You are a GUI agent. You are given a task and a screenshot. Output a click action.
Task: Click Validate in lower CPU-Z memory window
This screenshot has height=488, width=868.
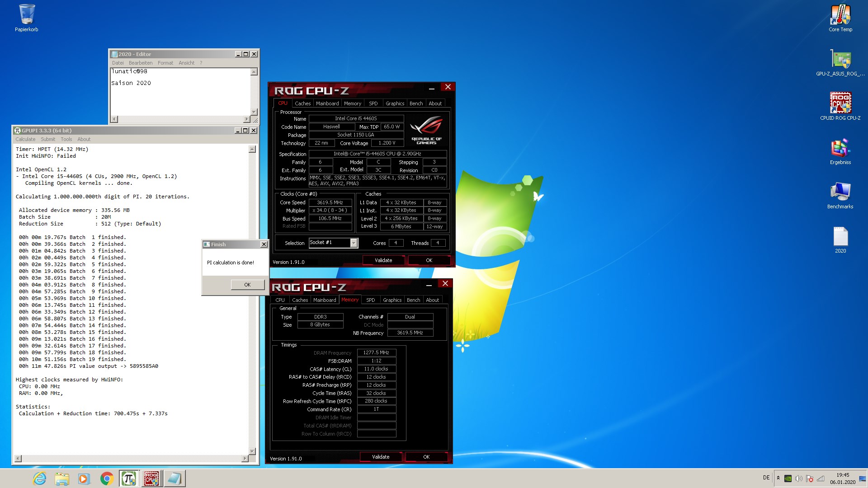[381, 457]
